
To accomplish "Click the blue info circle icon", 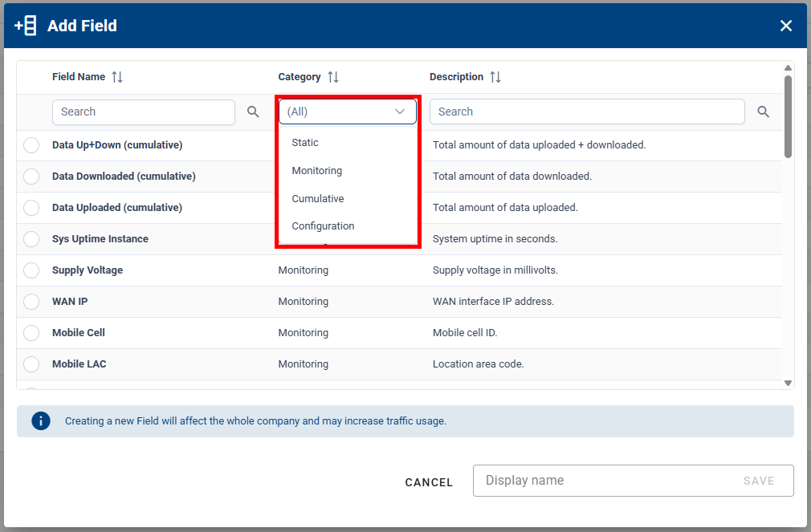I will click(x=41, y=420).
